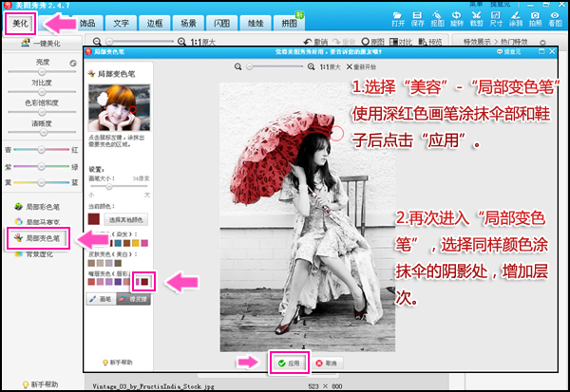Click the 打开 (Open) toolbar icon

click(x=398, y=18)
